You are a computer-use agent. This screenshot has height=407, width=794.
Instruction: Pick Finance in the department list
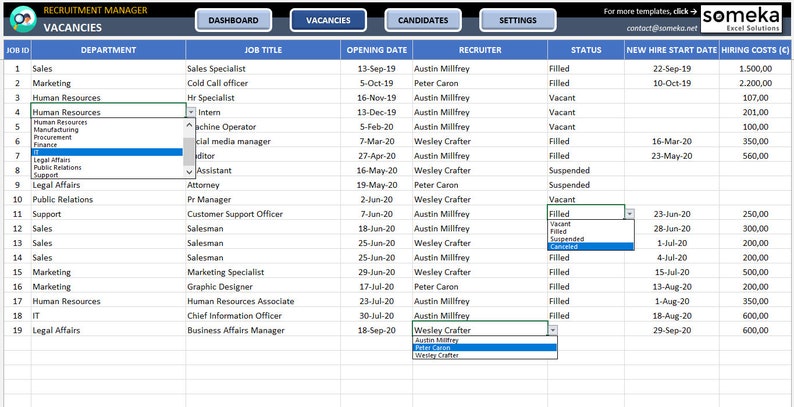[107, 145]
